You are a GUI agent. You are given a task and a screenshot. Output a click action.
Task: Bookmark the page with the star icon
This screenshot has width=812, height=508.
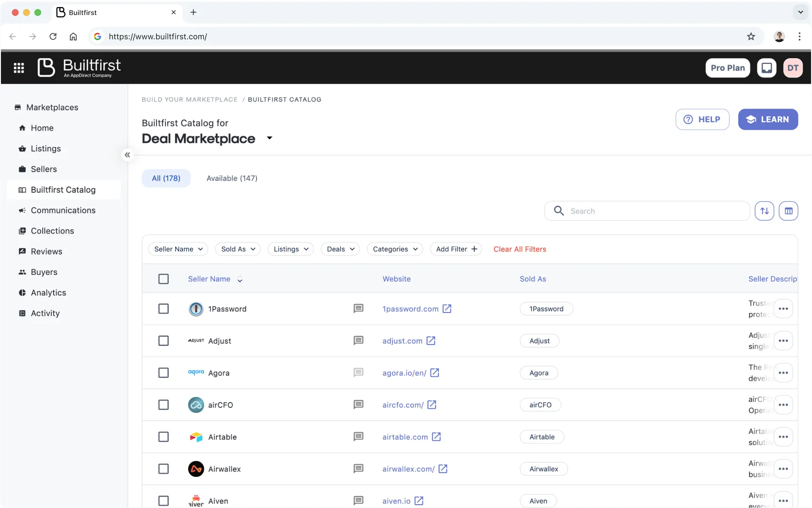751,37
